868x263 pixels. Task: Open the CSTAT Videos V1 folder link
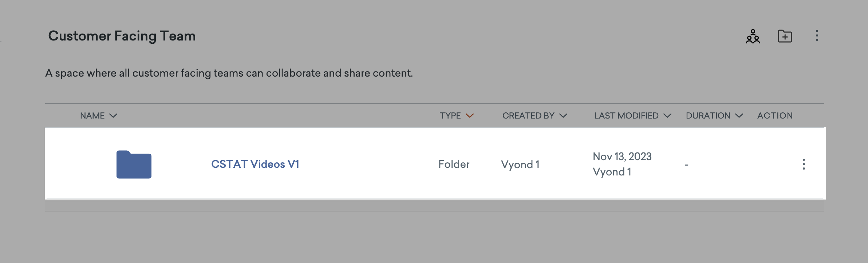coord(255,165)
